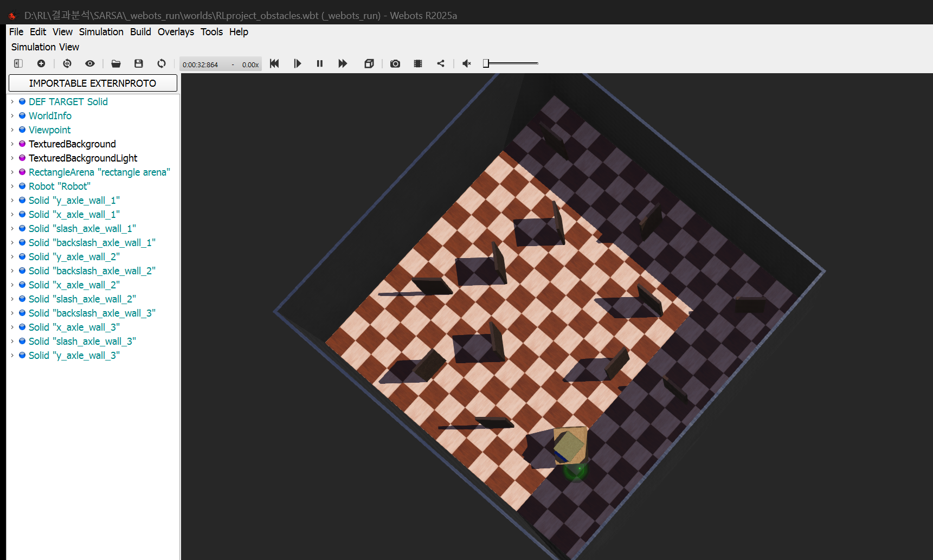The image size is (933, 560).
Task: Take a screenshot with the camera icon
Action: (395, 63)
